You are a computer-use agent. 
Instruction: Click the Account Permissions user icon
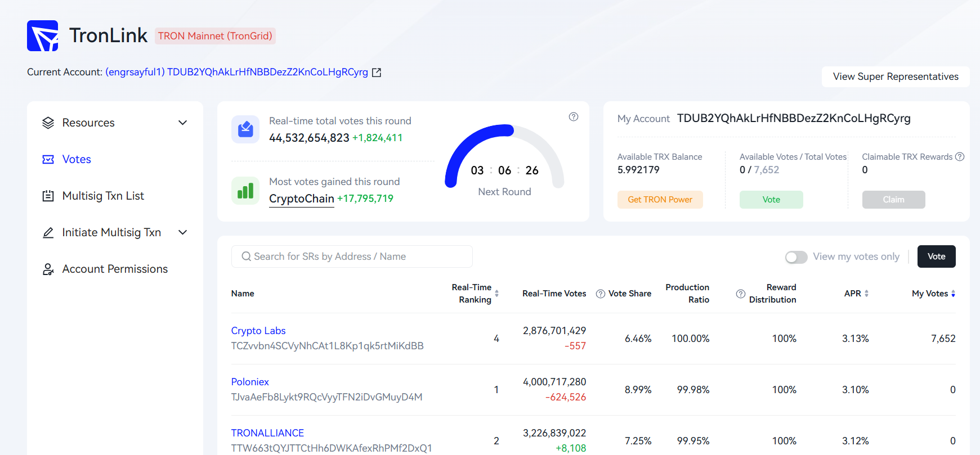(48, 269)
